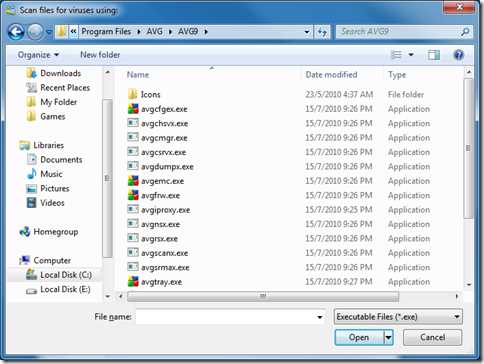This screenshot has width=484, height=364.
Task: Open Help with the question mark icon
Action: point(459,55)
